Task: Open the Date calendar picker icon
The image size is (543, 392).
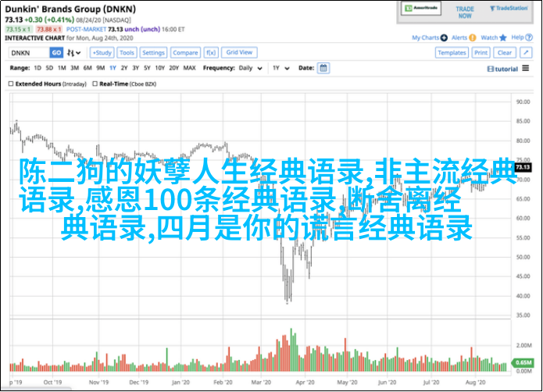Action: [323, 68]
